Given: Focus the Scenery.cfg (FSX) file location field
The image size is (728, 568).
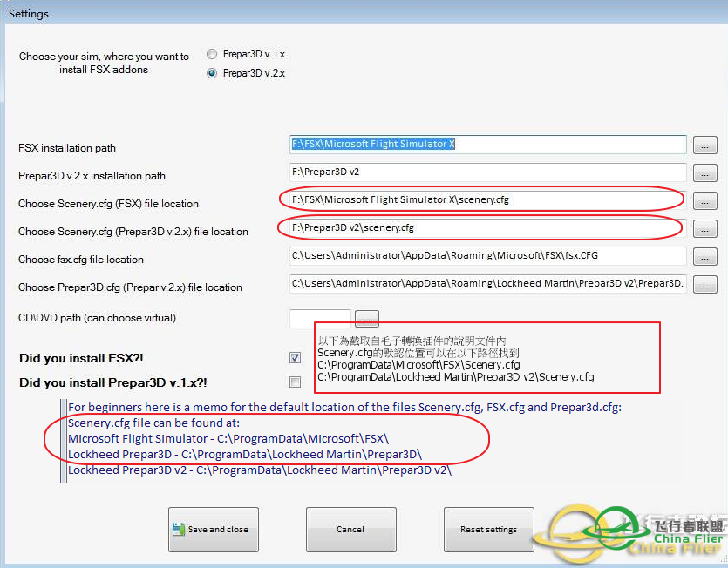Looking at the screenshot, I should (x=488, y=200).
